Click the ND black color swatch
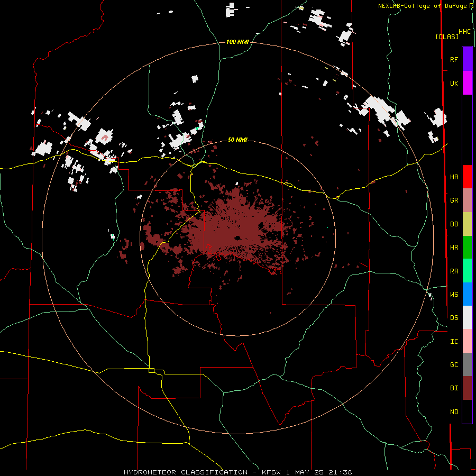 (x=467, y=411)
